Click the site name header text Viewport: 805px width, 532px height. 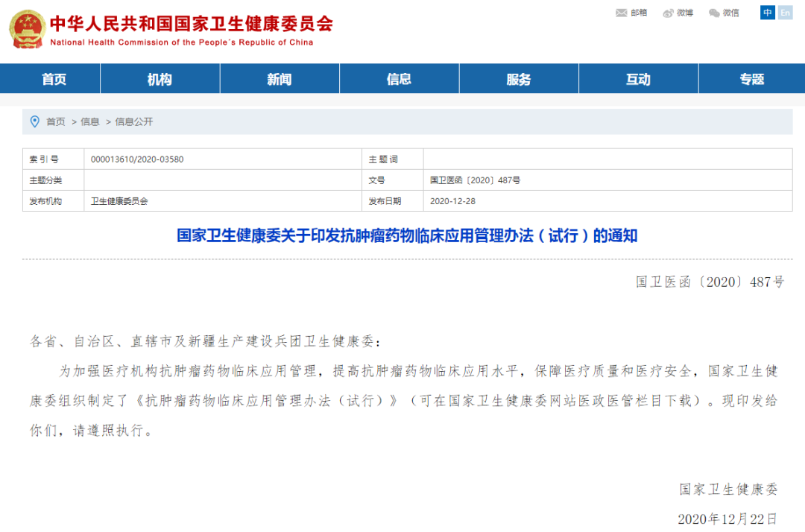191,24
